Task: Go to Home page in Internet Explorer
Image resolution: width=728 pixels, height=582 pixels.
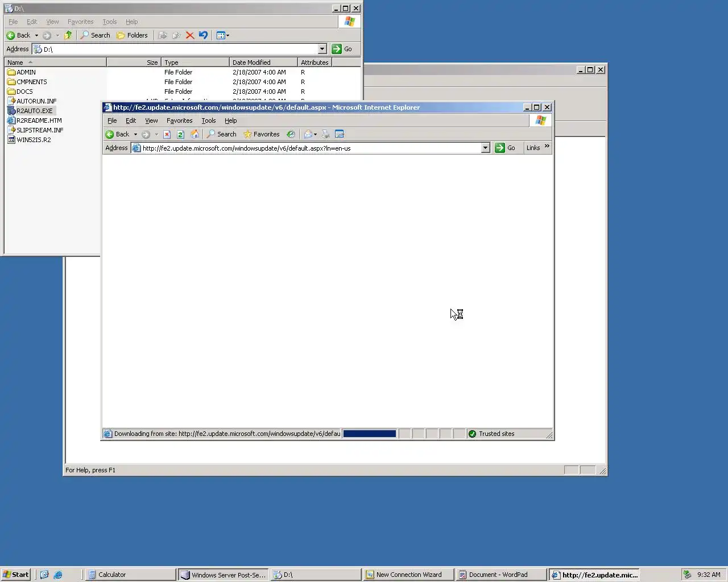Action: [x=195, y=134]
